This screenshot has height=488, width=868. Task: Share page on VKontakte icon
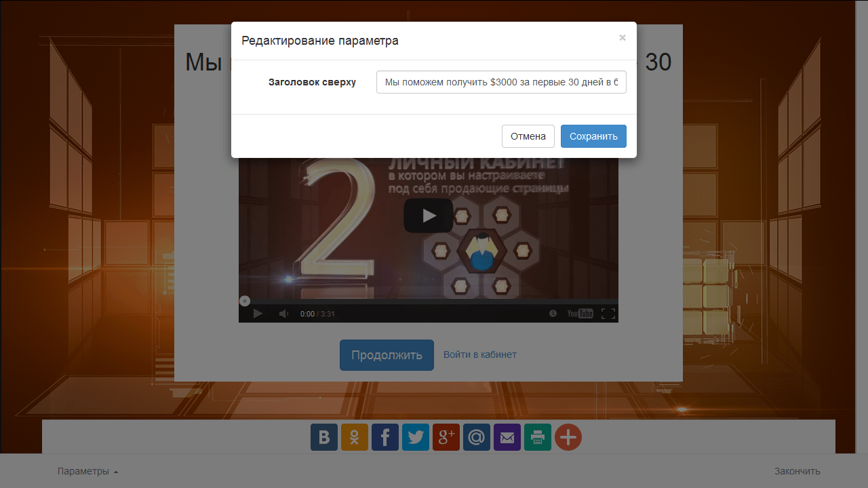tap(324, 438)
